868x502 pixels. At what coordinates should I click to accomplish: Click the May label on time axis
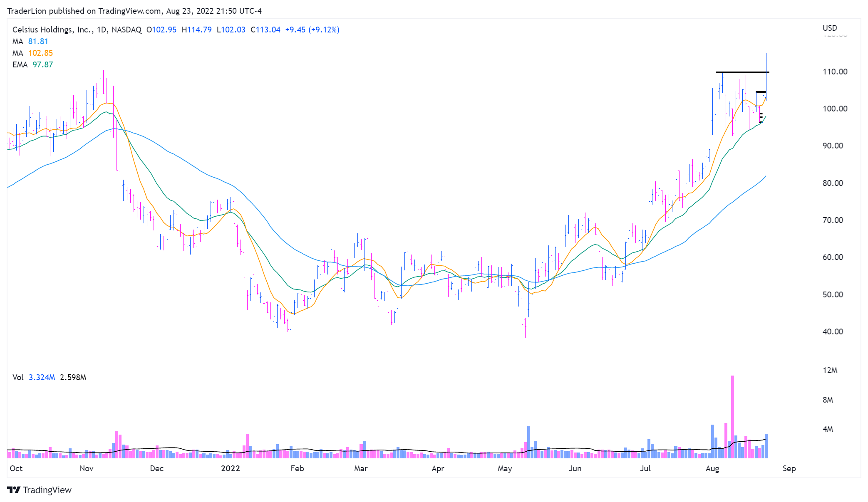(x=505, y=468)
